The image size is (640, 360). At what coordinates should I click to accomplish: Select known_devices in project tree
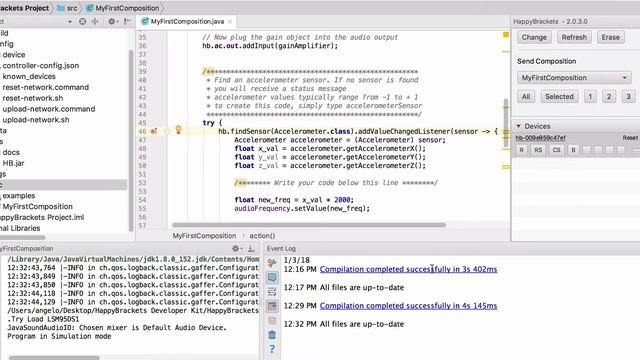29,76
